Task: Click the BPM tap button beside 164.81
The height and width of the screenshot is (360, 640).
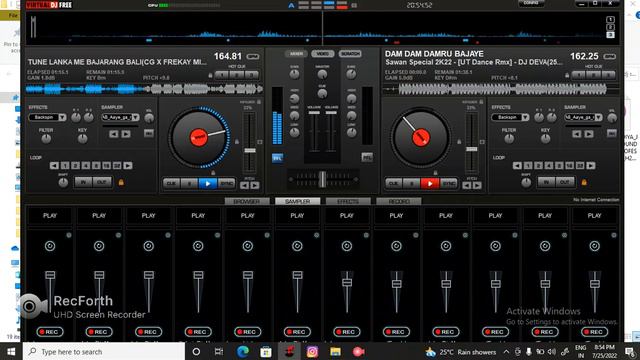Action: pyautogui.click(x=253, y=56)
